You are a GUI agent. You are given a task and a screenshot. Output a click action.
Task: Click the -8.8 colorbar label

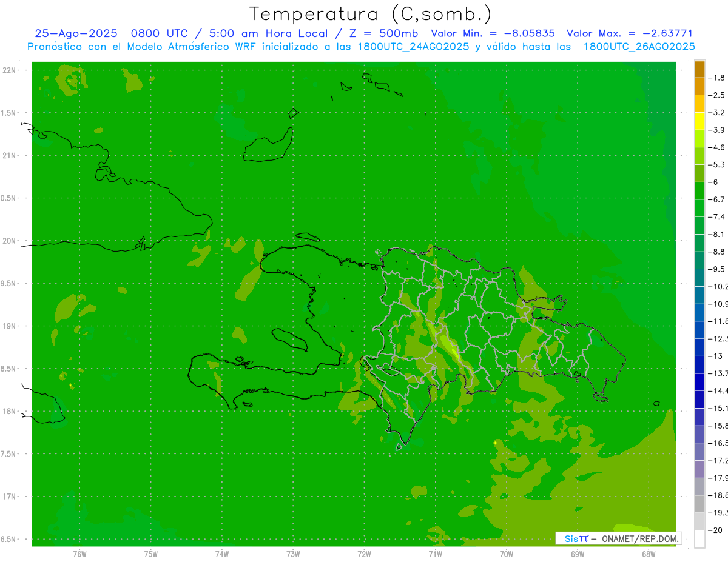(x=716, y=252)
